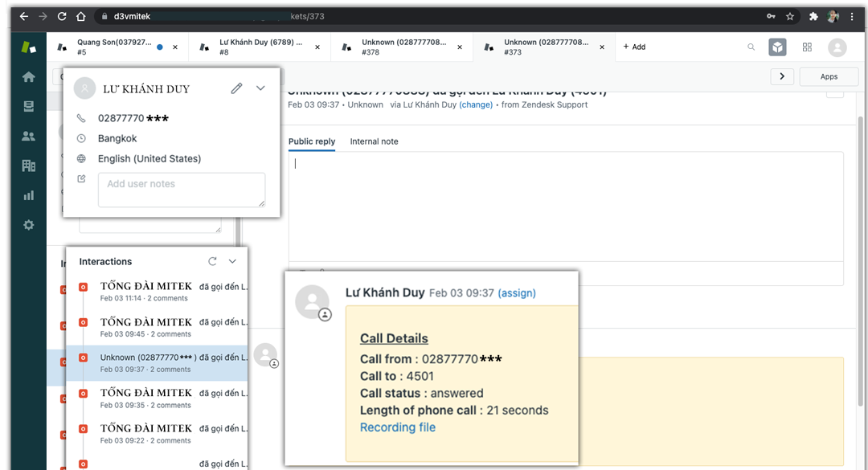
Task: Click the search magnifier icon
Action: tap(751, 47)
